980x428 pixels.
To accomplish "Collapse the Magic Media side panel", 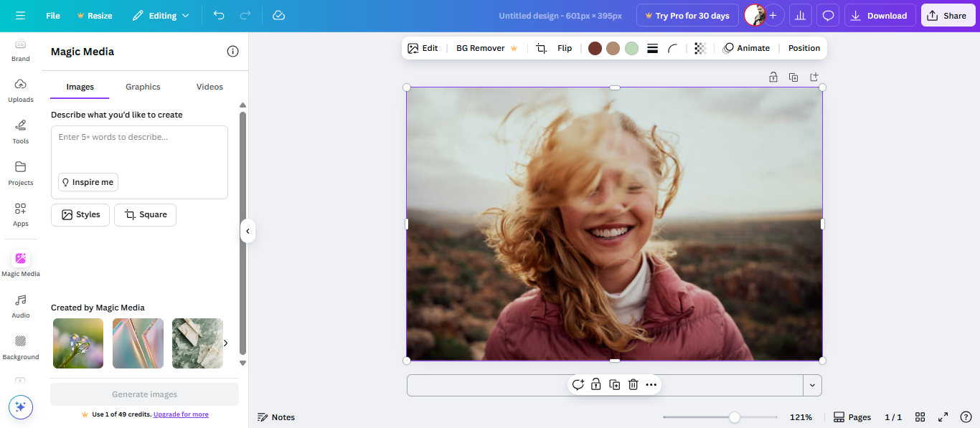I will [248, 231].
